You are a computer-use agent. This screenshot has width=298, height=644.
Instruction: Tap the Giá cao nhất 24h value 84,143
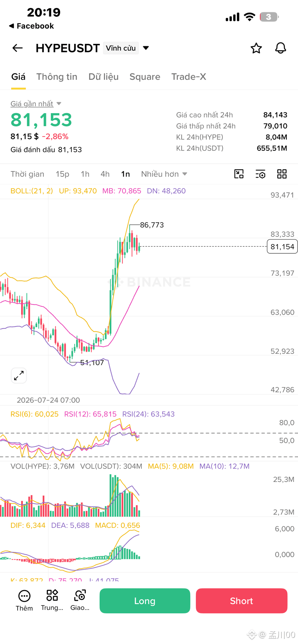click(275, 115)
